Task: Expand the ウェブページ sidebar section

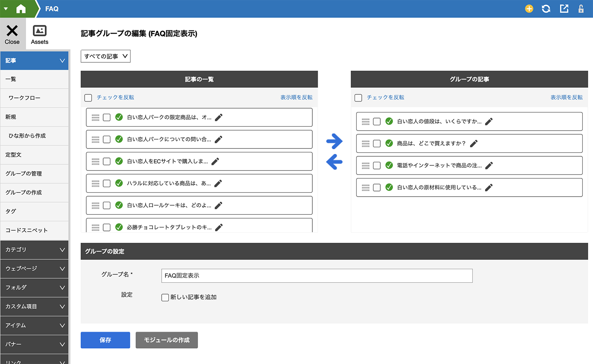Action: click(x=34, y=268)
